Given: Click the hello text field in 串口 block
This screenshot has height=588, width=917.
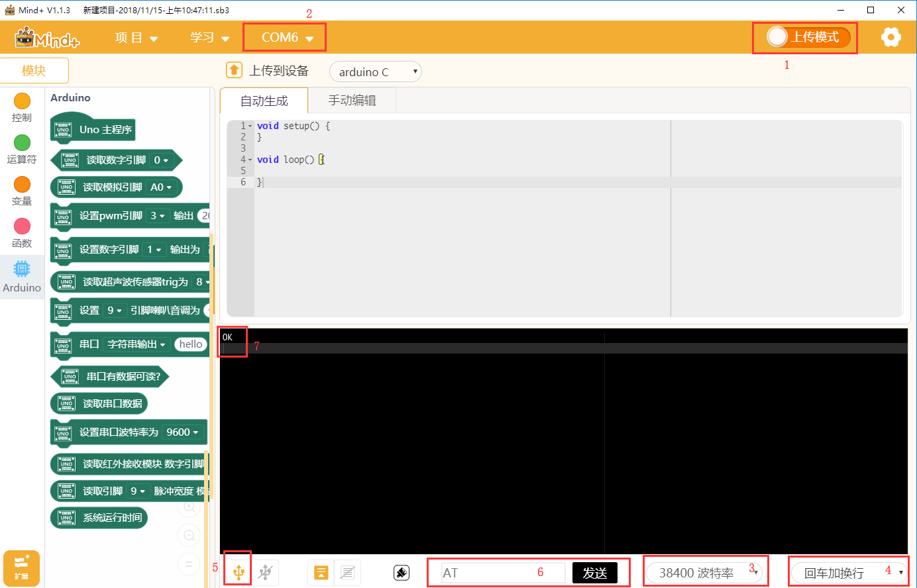Looking at the screenshot, I should 191,344.
